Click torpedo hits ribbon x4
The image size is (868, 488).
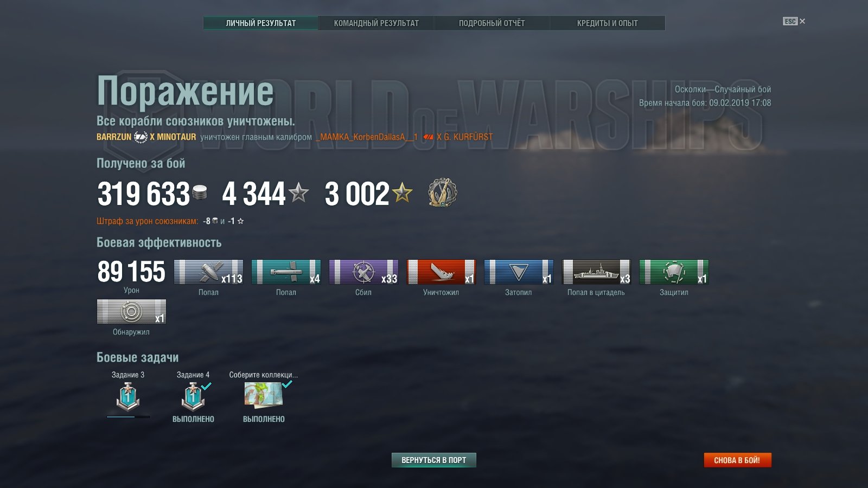click(286, 272)
